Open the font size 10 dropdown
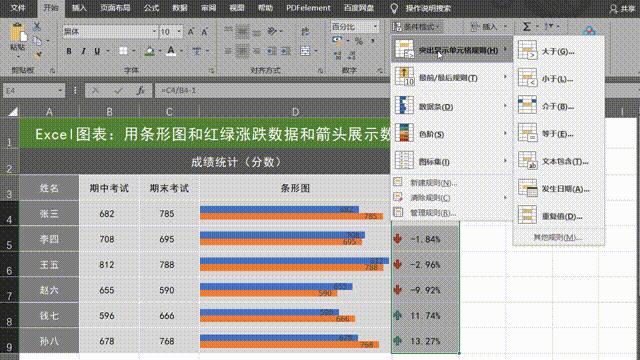Image resolution: width=640 pixels, height=360 pixels. tap(179, 31)
